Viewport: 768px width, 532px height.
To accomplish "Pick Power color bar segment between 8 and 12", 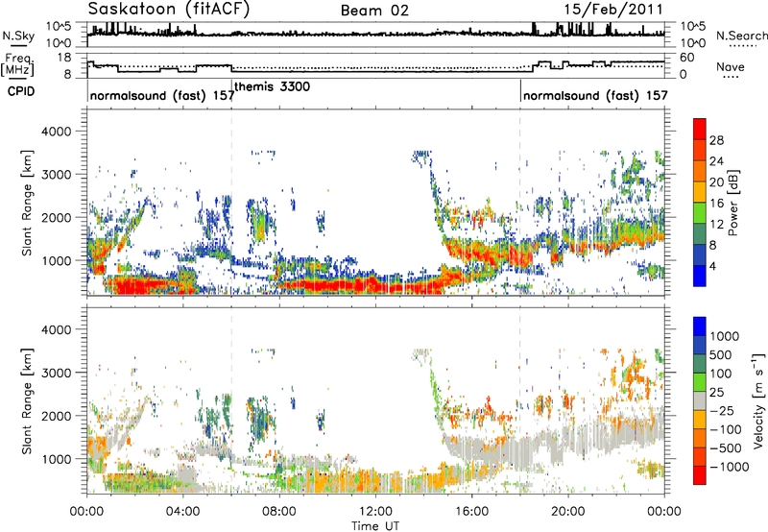I will coord(700,233).
